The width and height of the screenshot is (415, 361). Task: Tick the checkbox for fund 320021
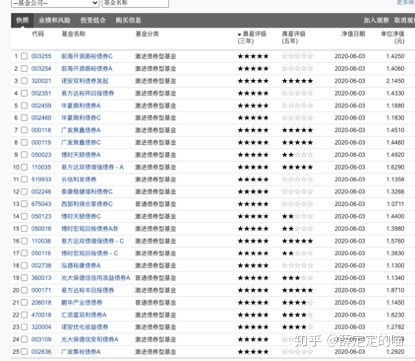click(x=24, y=81)
